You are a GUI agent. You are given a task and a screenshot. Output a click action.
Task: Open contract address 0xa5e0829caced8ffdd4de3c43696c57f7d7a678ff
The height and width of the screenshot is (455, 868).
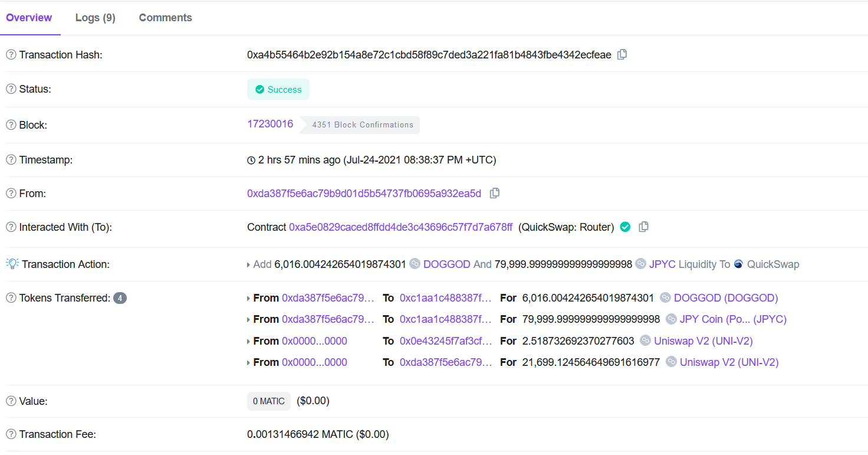401,227
